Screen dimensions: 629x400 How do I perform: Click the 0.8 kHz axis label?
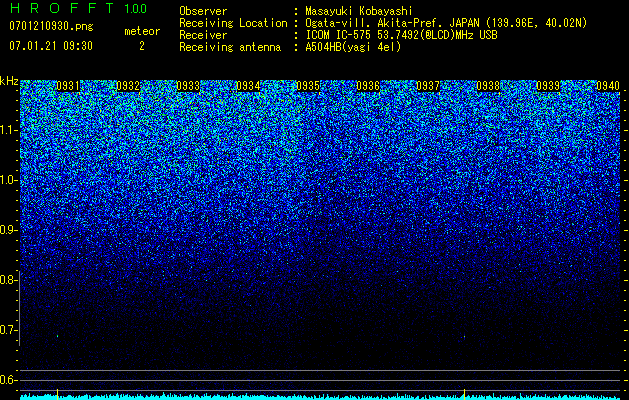coord(7,280)
